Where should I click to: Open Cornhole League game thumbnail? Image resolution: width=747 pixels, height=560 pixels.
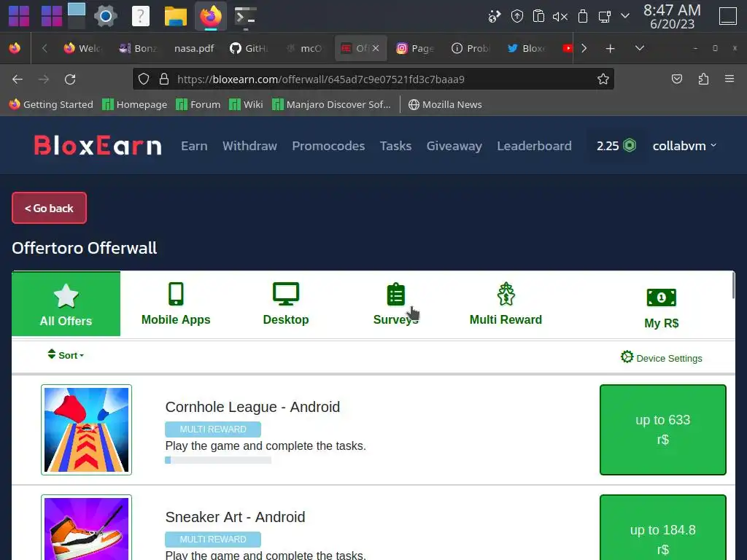86,429
